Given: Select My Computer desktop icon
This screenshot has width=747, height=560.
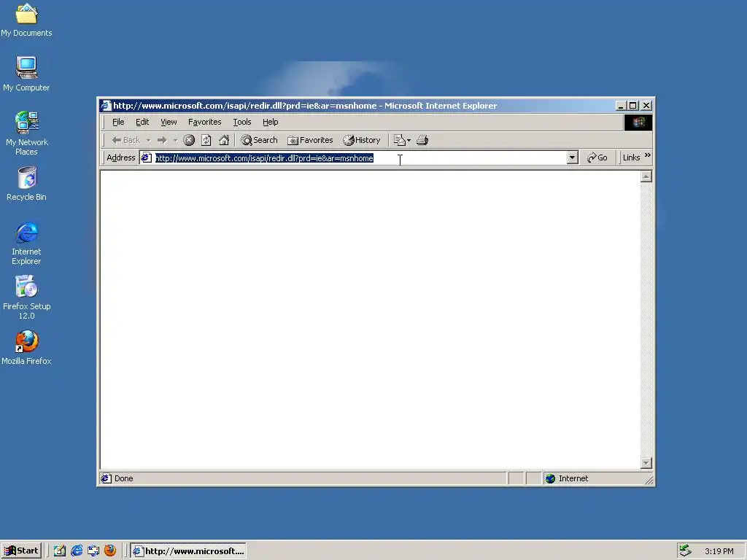Looking at the screenshot, I should coord(26,74).
